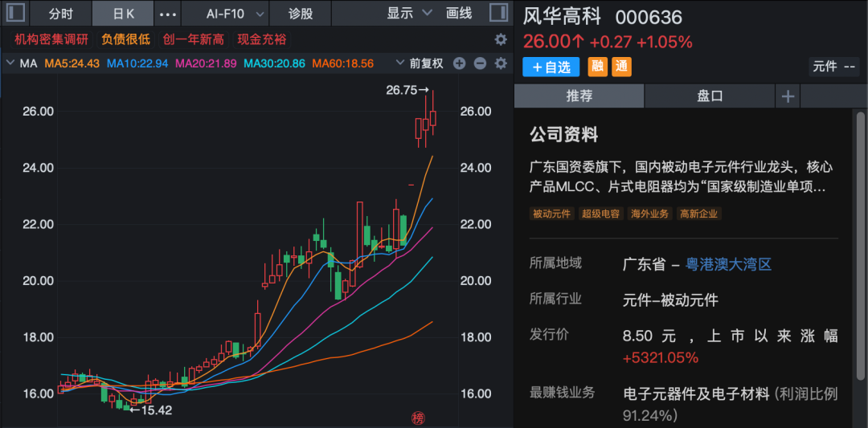The height and width of the screenshot is (428, 868).
Task: Click the orange 通 connect badge
Action: click(x=621, y=67)
